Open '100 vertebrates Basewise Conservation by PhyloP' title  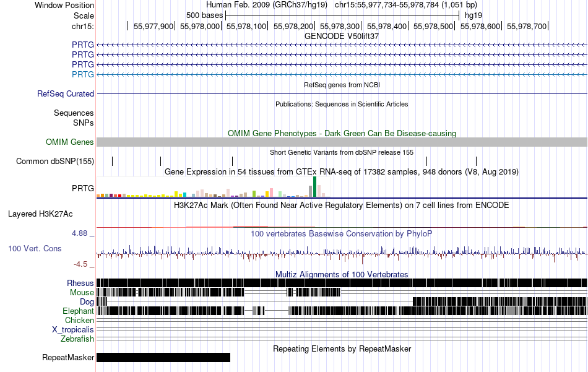[x=342, y=234]
